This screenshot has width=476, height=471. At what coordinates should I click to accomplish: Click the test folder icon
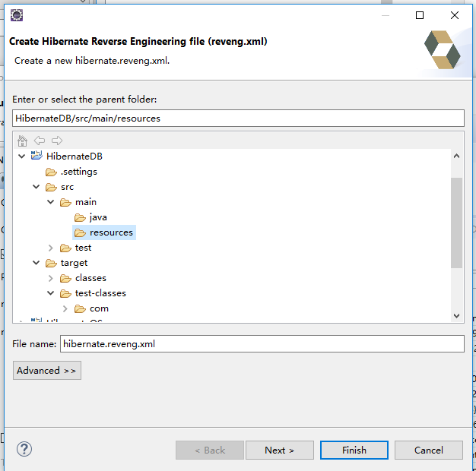pyautogui.click(x=65, y=248)
